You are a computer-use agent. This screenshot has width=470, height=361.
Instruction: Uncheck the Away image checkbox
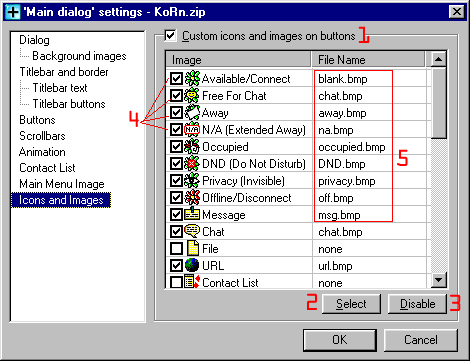tap(176, 113)
